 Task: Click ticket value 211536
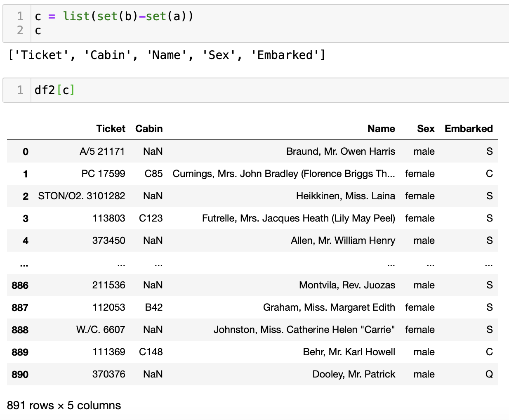[x=109, y=285]
